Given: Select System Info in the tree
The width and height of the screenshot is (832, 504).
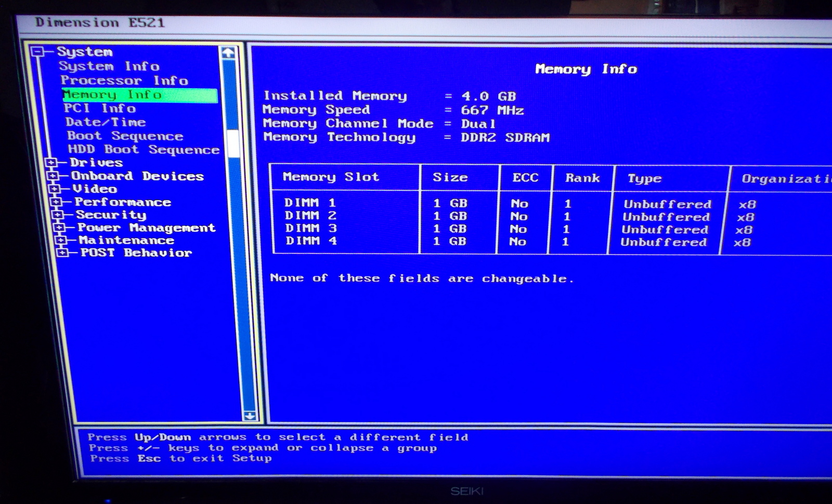Looking at the screenshot, I should (x=109, y=67).
